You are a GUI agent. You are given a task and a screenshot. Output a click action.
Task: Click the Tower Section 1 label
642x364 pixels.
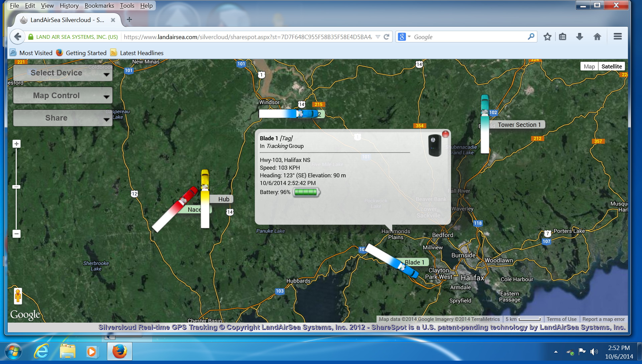519,125
